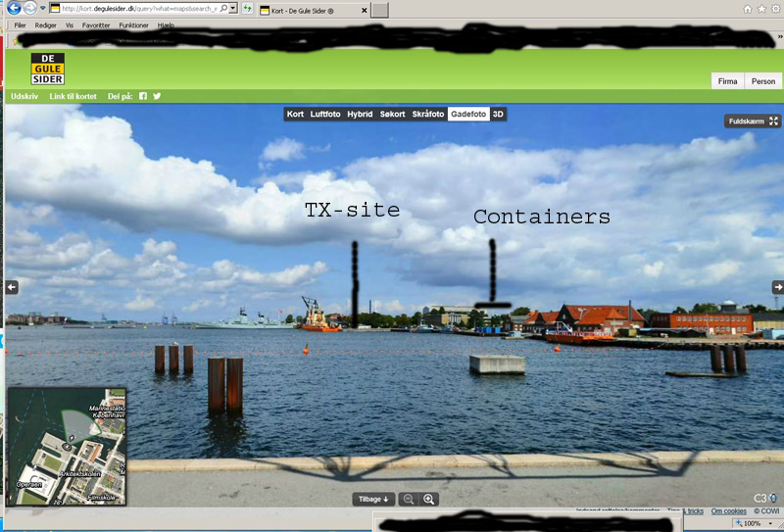The width and height of the screenshot is (784, 532).
Task: Open the Filer menu
Action: 20,25
